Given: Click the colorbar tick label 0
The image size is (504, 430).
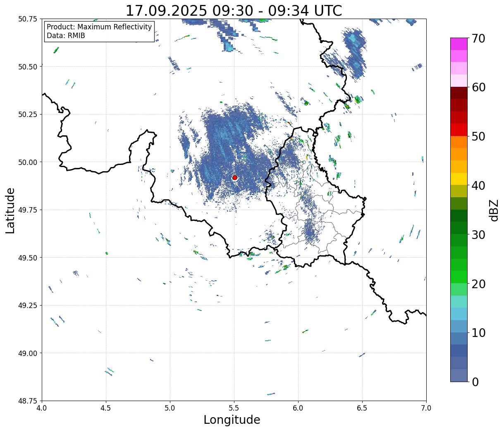Looking at the screenshot, I should pos(475,382).
